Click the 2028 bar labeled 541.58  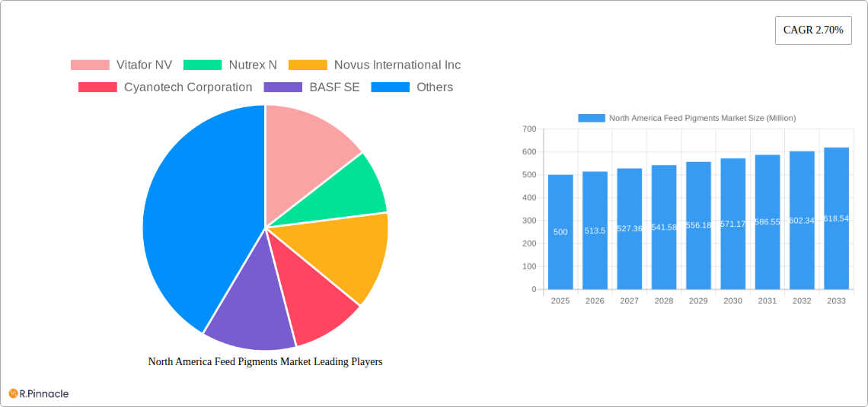coord(664,227)
